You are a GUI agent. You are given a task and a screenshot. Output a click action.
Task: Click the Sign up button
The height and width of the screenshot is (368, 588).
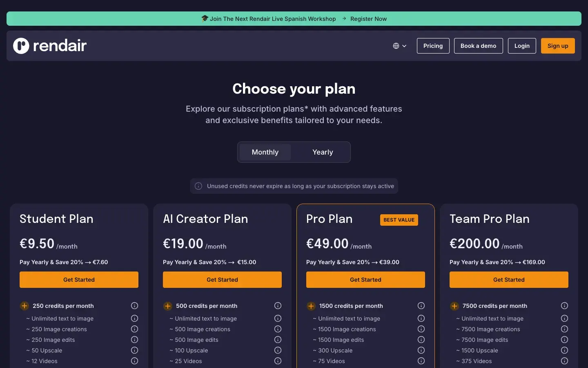point(558,46)
